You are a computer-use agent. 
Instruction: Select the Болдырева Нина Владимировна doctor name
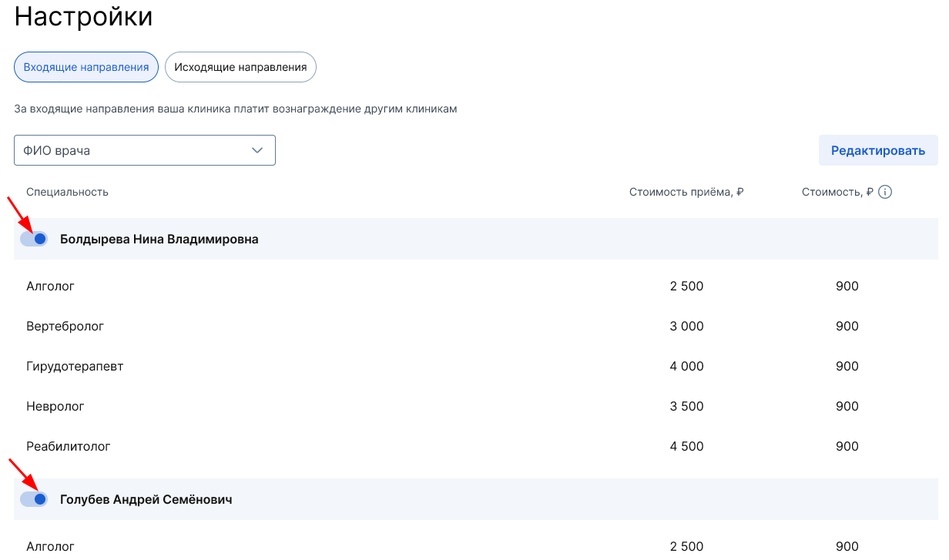click(159, 240)
